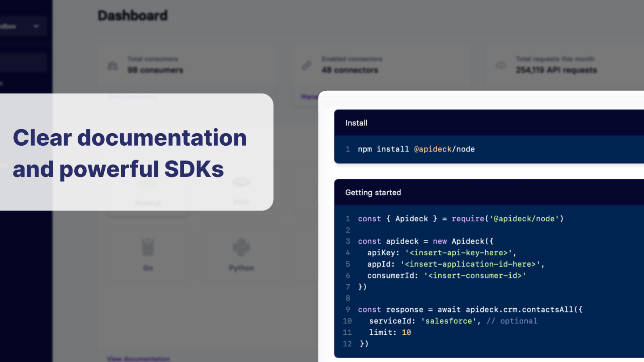
Task: Click the Dashboard page heading
Action: click(x=132, y=16)
